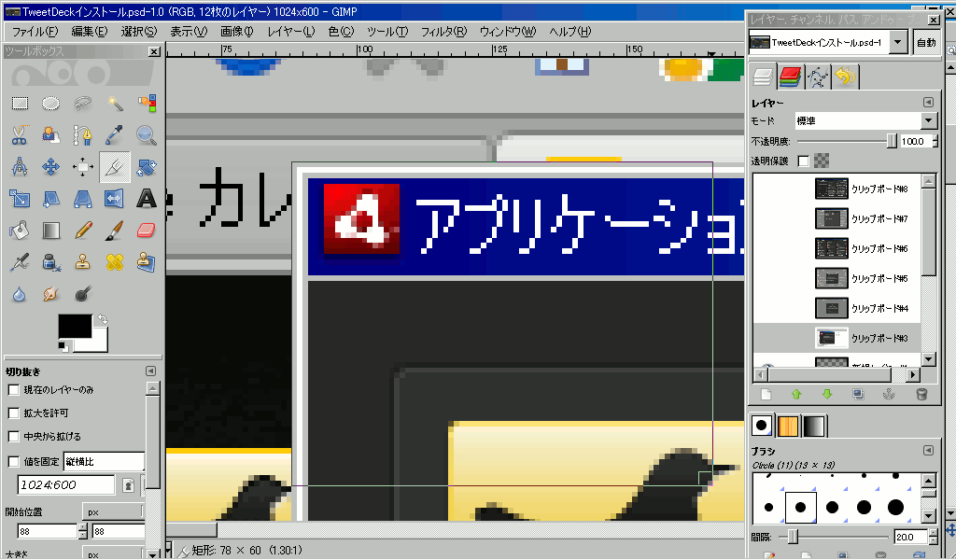Enable the 現在のレイヤーのみ checkbox
The image size is (956, 560).
tap(13, 389)
